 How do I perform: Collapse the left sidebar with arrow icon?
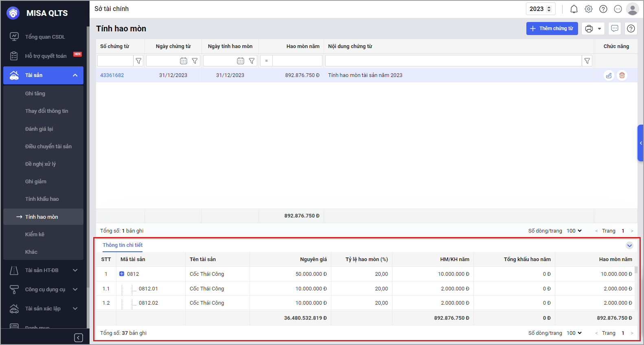coord(79,338)
